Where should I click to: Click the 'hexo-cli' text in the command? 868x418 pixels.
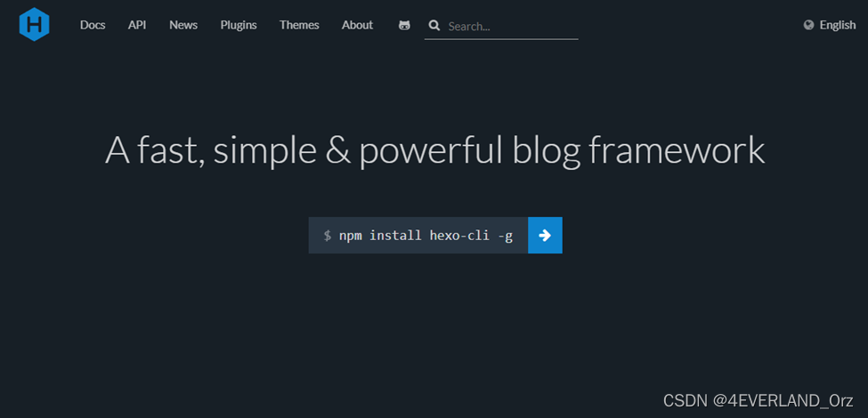point(459,236)
